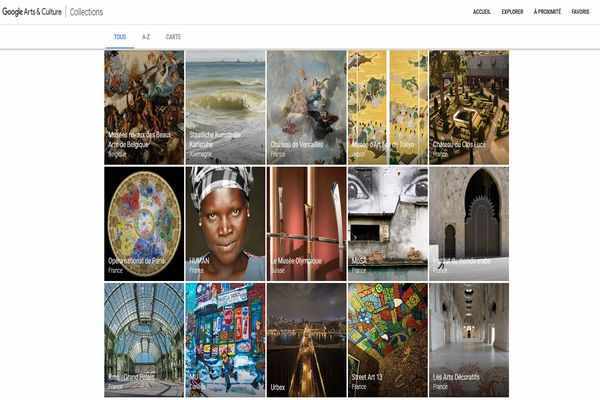
Task: Open Explorer in top navigation
Action: (512, 12)
